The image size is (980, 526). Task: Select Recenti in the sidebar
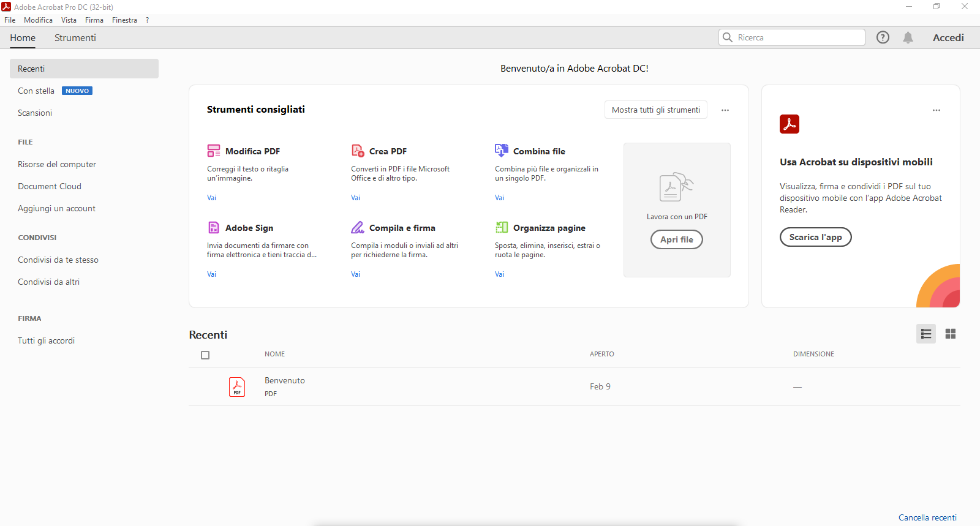pos(84,69)
